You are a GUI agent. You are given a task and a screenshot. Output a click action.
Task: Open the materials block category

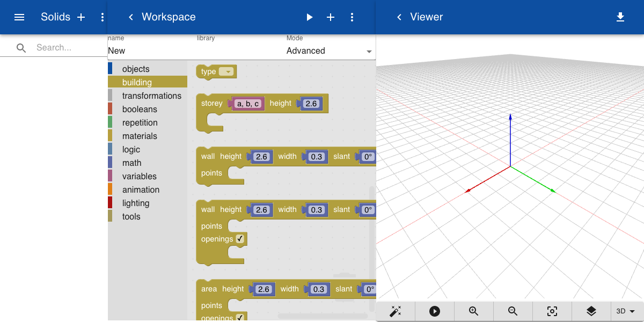tap(148, 136)
